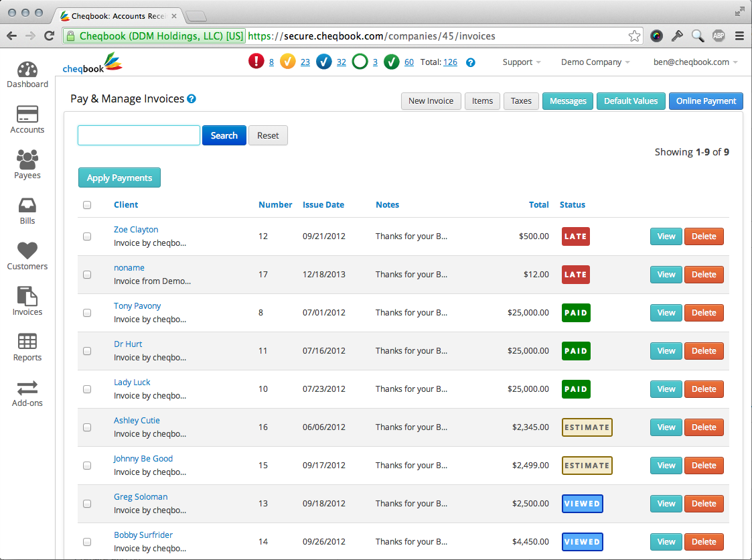Open the Accounts card icon
The width and height of the screenshot is (752, 560).
pos(27,114)
